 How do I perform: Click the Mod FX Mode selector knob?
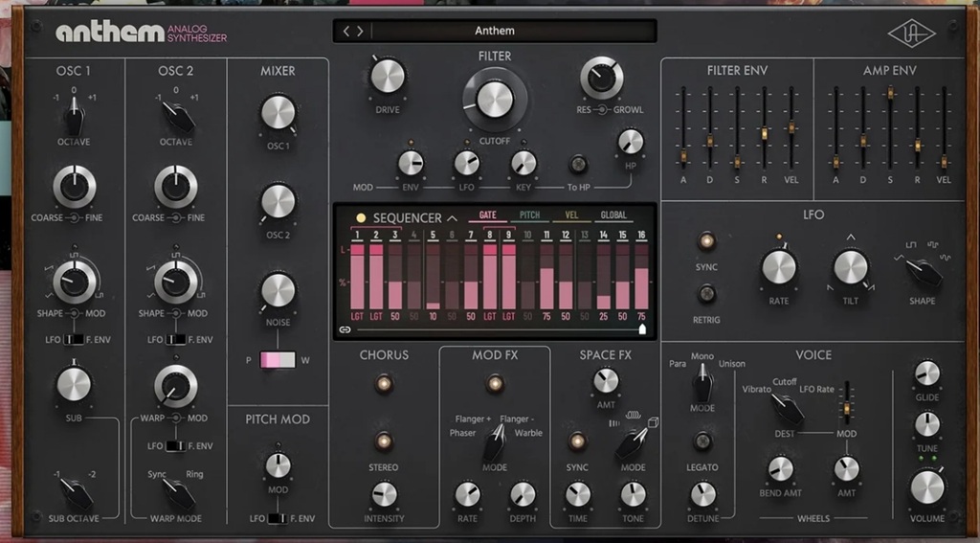495,441
